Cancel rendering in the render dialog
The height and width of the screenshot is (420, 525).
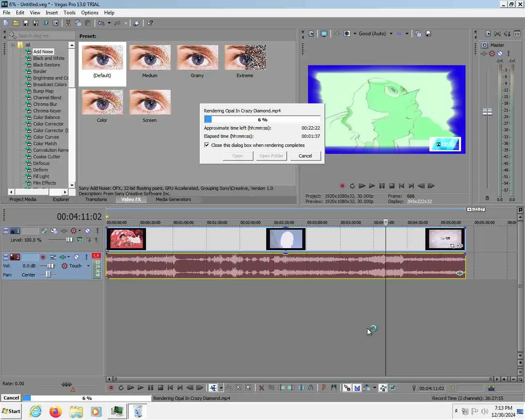point(305,156)
